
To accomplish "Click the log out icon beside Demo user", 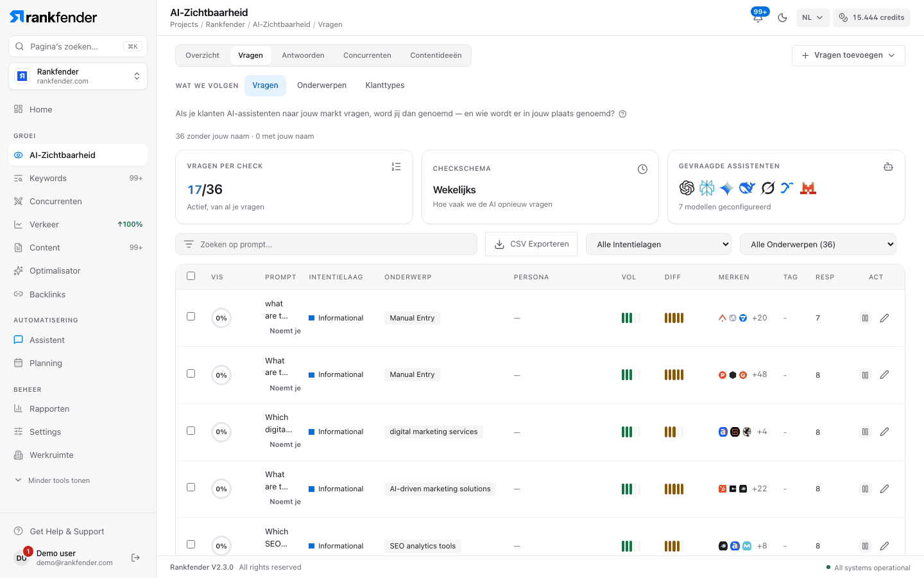I will pyautogui.click(x=135, y=557).
